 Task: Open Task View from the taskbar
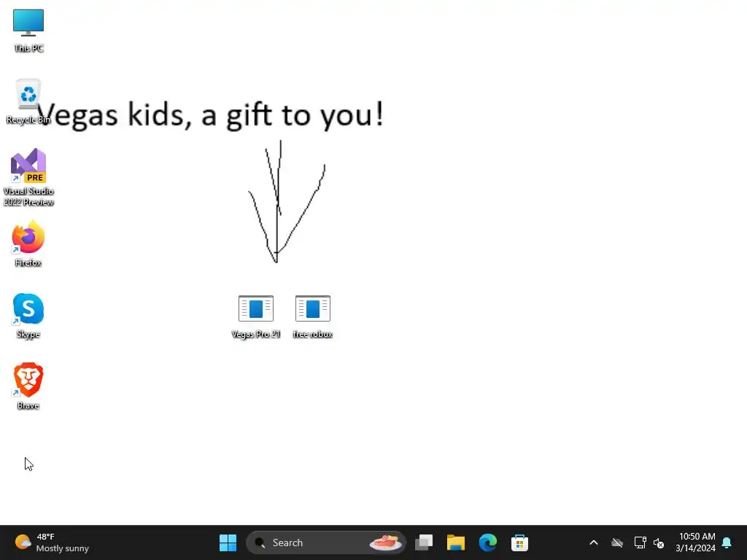[x=424, y=542]
